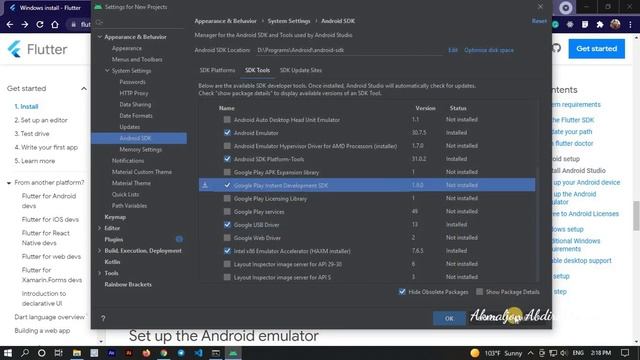Viewport: 640px width, 360px height.
Task: Collapse the Appearance & Behavior tree node
Action: pyautogui.click(x=100, y=37)
